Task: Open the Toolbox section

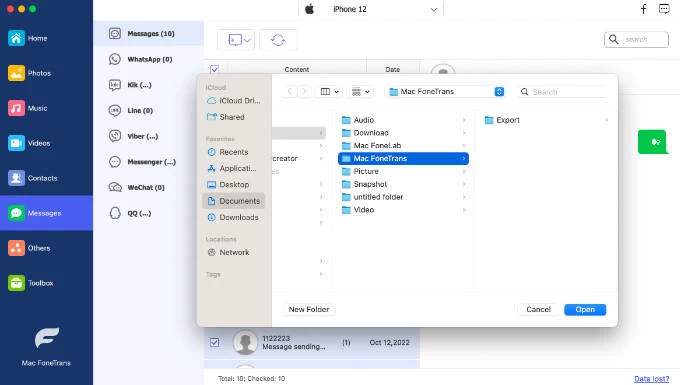Action: point(30,283)
